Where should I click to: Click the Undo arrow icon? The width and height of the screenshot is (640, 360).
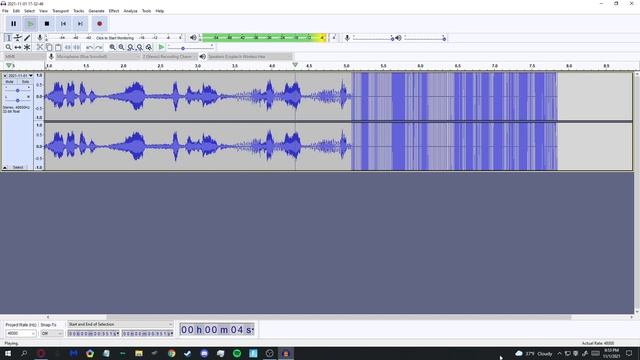[89, 47]
